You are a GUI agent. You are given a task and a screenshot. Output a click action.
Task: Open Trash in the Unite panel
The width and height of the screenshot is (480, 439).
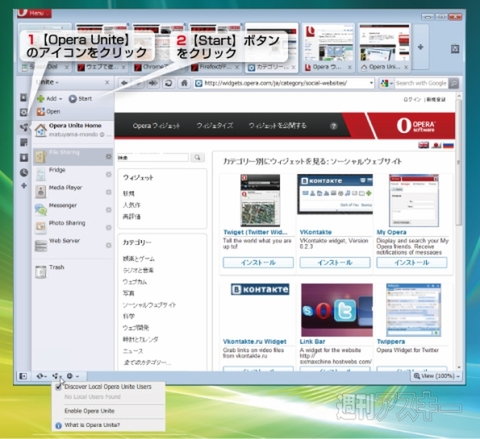(x=73, y=271)
